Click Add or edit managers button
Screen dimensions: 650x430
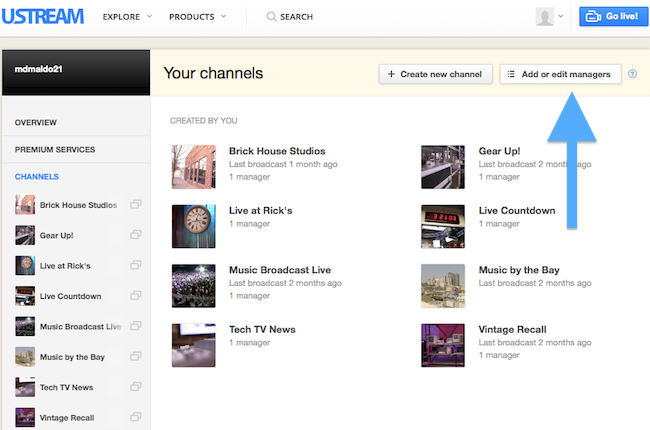point(560,74)
